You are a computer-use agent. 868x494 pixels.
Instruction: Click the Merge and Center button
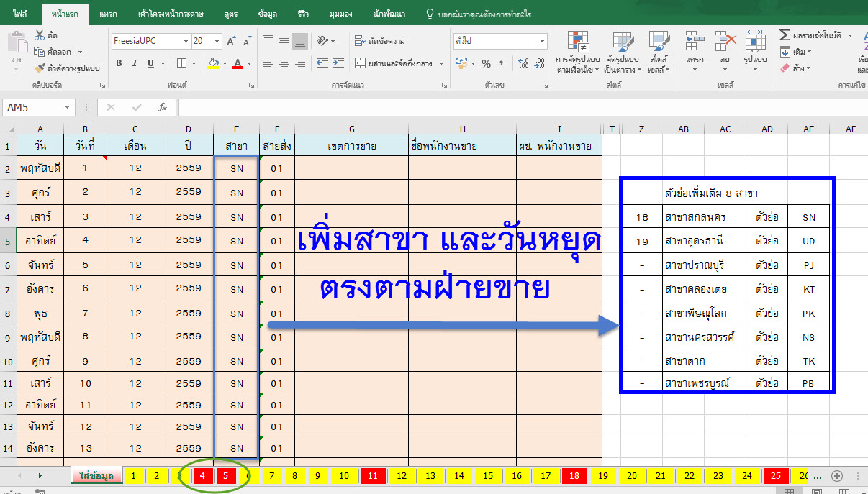pyautogui.click(x=399, y=63)
